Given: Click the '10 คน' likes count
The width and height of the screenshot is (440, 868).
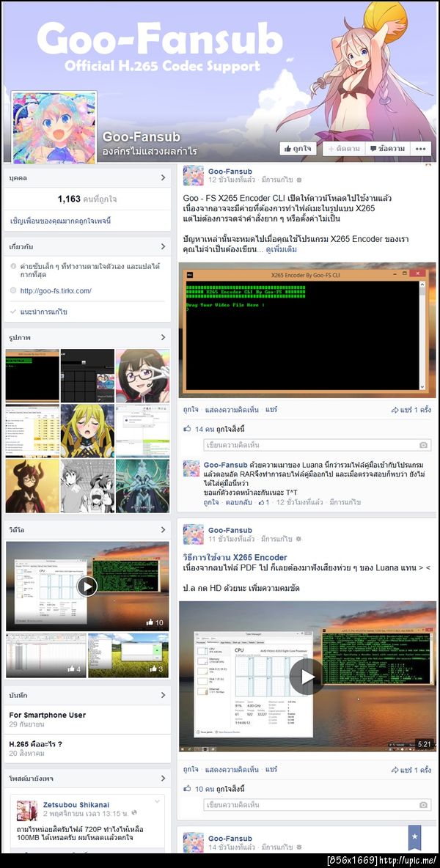Looking at the screenshot, I should (x=206, y=788).
